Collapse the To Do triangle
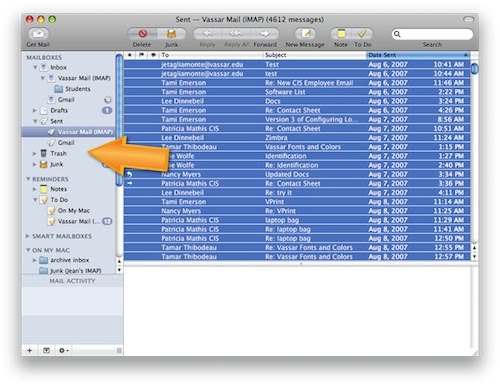The image size is (500, 386). click(x=35, y=200)
